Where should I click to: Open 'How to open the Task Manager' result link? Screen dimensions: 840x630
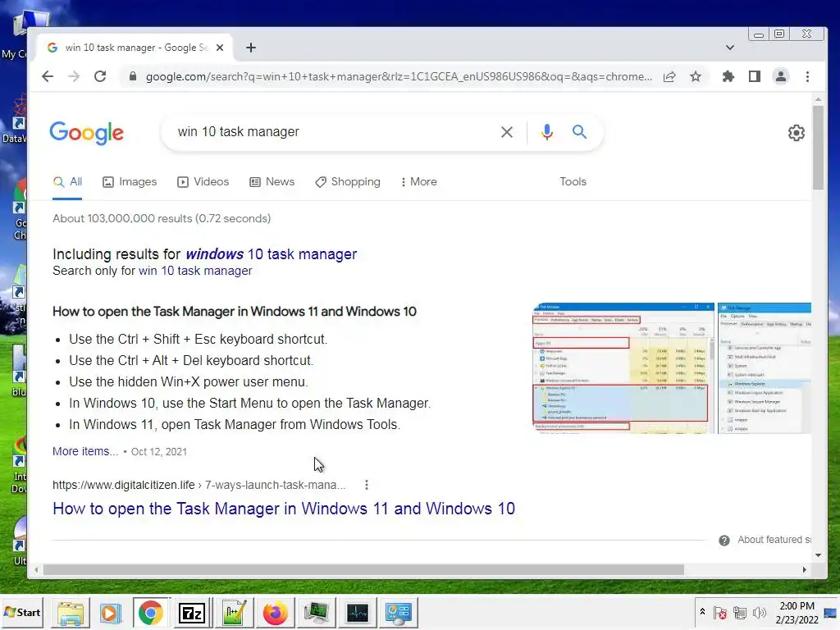(283, 509)
